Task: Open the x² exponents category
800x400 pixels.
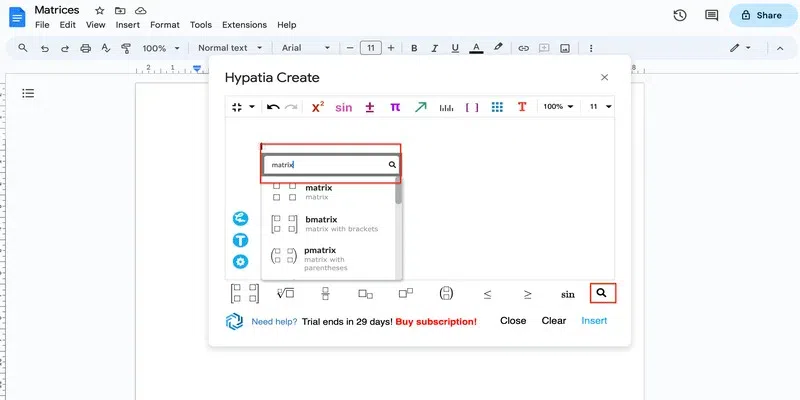Action: tap(317, 107)
